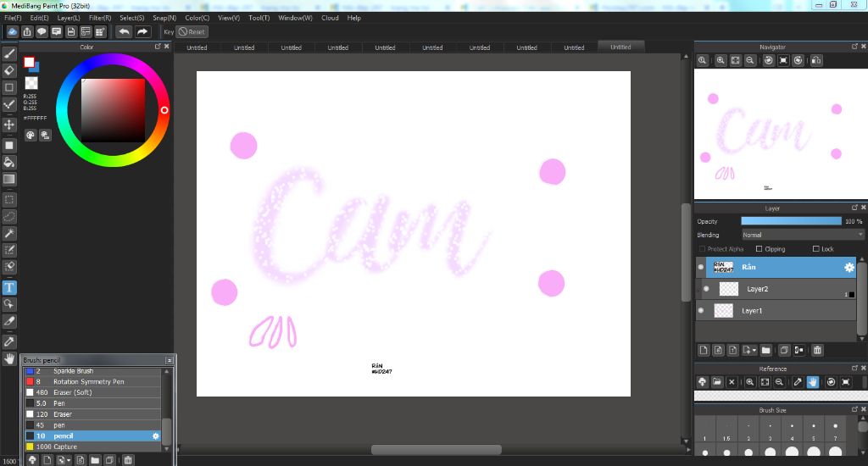The width and height of the screenshot is (868, 466).
Task: Switch to the last Untitled tab
Action: coord(621,47)
